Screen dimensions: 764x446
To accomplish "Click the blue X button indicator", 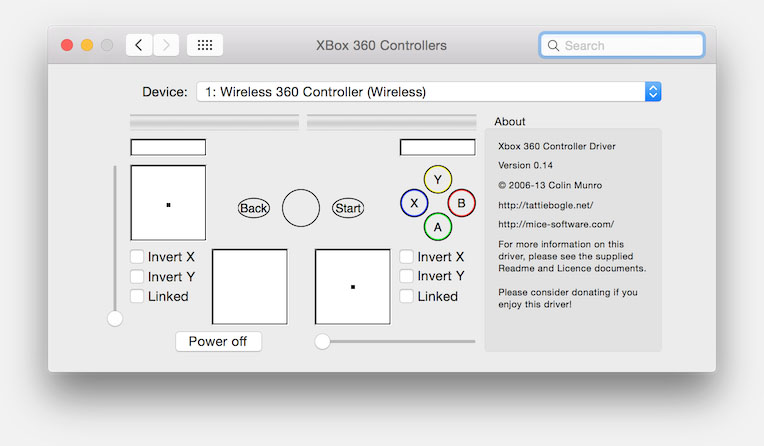I will click(x=414, y=203).
